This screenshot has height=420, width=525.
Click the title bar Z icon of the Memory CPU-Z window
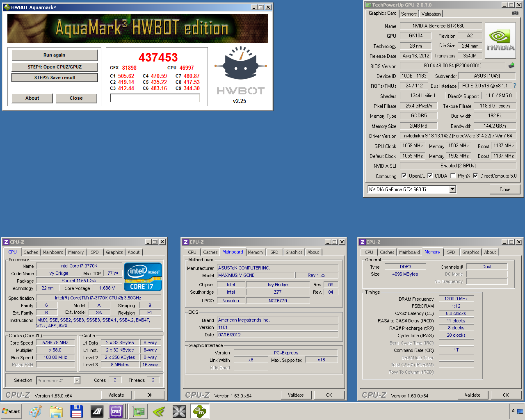coord(362,242)
